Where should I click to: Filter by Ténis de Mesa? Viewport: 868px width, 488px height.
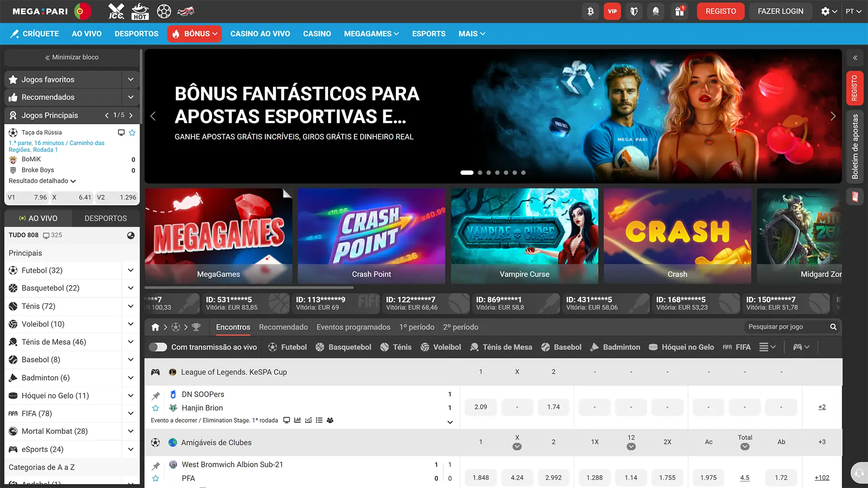pyautogui.click(x=501, y=347)
